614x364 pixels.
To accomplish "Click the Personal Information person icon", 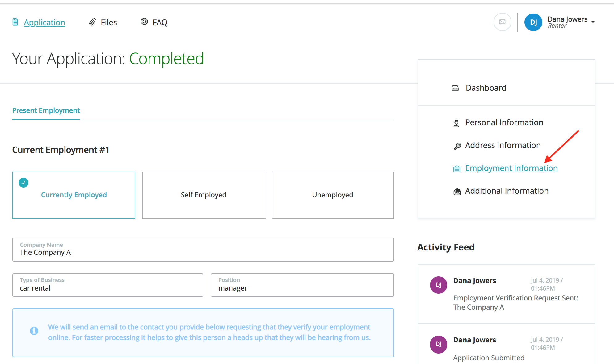I will (x=456, y=123).
